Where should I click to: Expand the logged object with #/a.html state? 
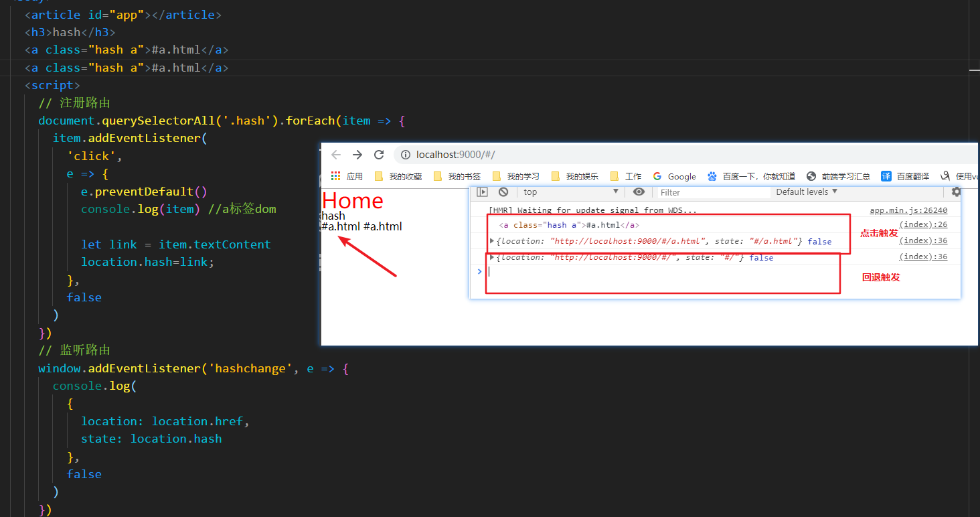[x=493, y=241]
